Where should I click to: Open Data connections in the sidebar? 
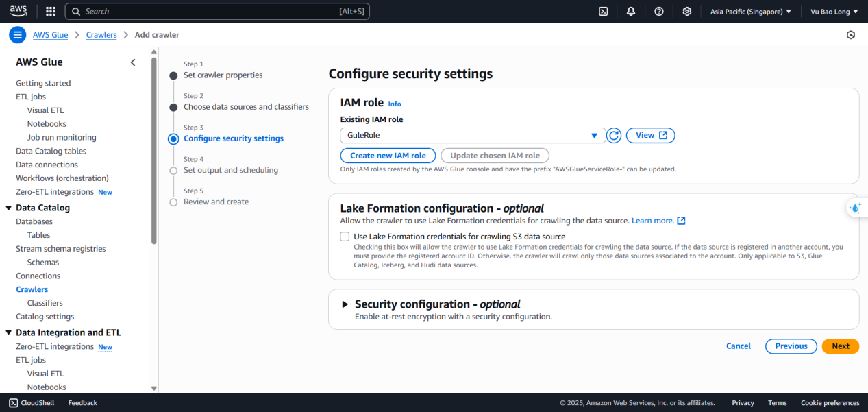tap(47, 165)
